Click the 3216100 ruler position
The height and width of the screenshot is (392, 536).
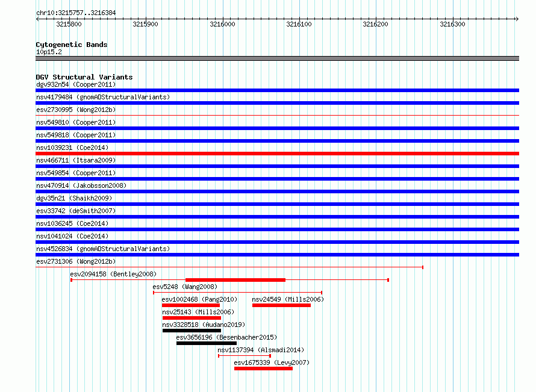[299, 24]
